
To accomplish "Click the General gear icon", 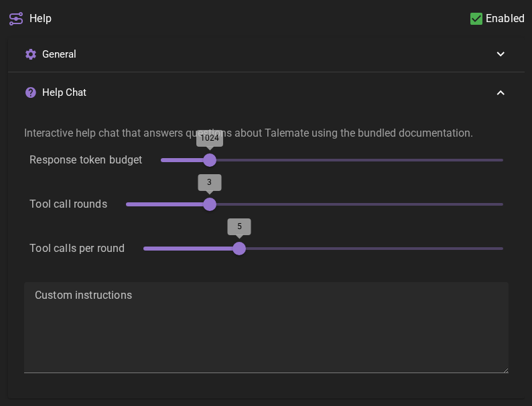I will point(31,54).
